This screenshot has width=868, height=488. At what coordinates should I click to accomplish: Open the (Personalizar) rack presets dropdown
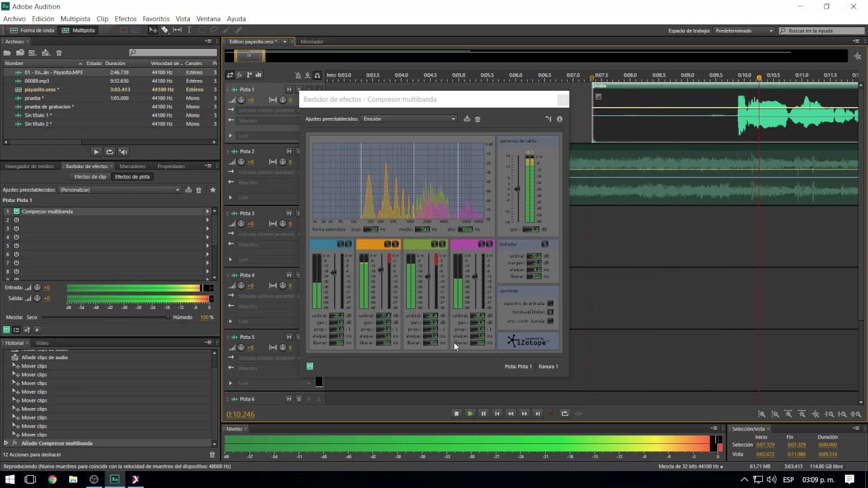pyautogui.click(x=119, y=190)
